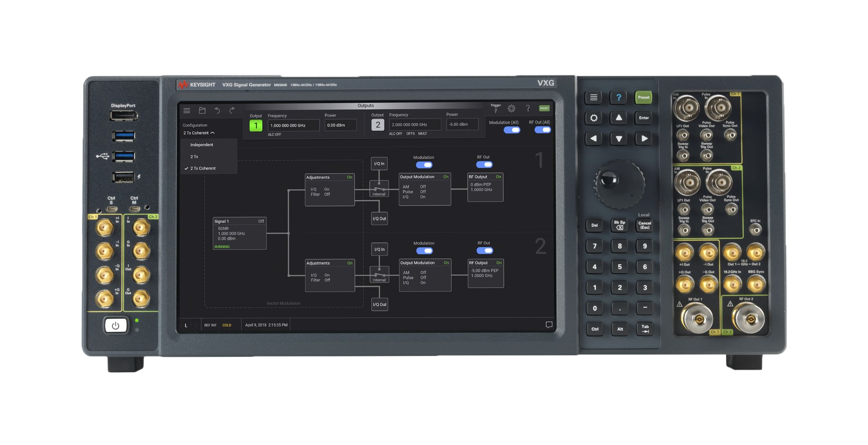This screenshot has width=868, height=445.
Task: Edit Output 1 frequency 1.000 000 000 GHz
Action: coord(293,125)
